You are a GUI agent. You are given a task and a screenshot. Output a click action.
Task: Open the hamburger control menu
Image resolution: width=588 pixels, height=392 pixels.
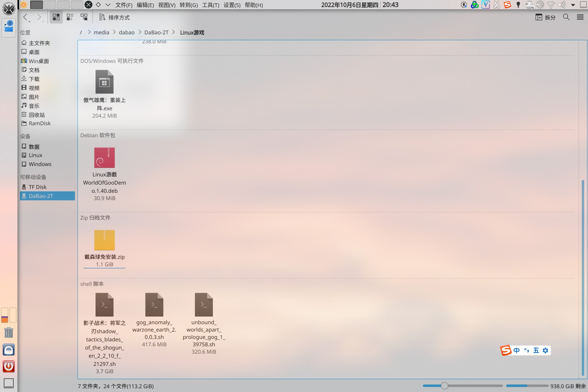[x=580, y=17]
